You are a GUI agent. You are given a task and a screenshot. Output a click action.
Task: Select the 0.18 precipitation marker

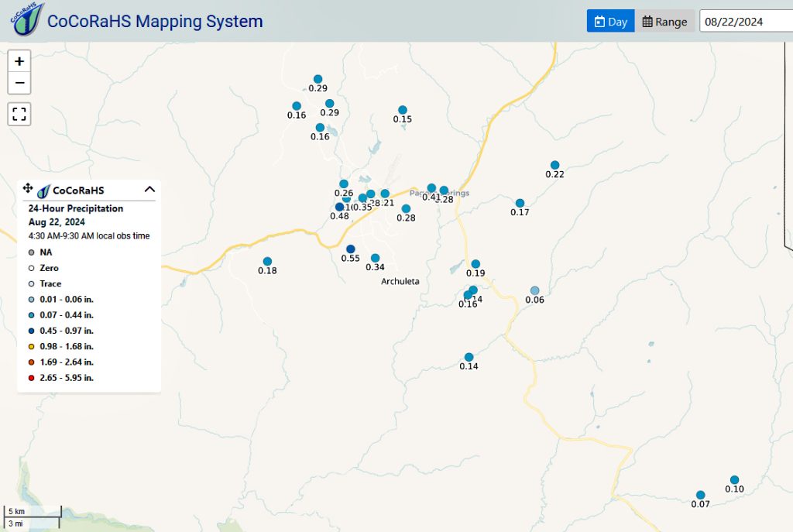tap(267, 262)
